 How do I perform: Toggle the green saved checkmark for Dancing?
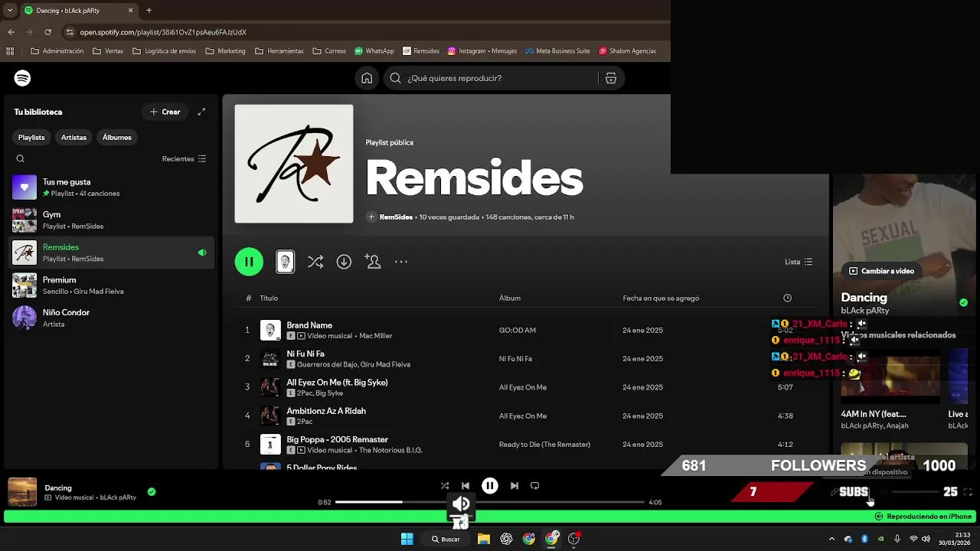pos(152,492)
